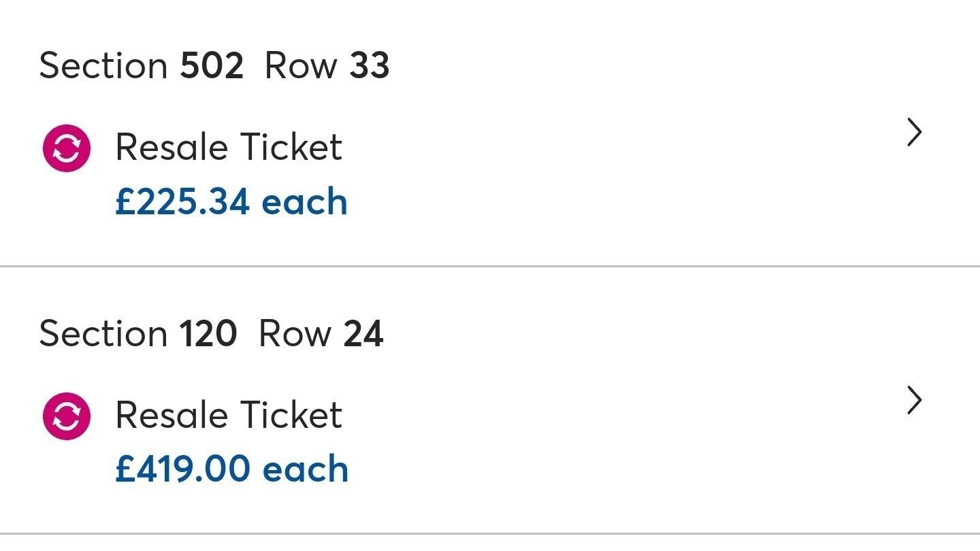The image size is (980, 551).
Task: Select the circular arrows icon beside £419.00 ticket
Action: click(x=66, y=414)
